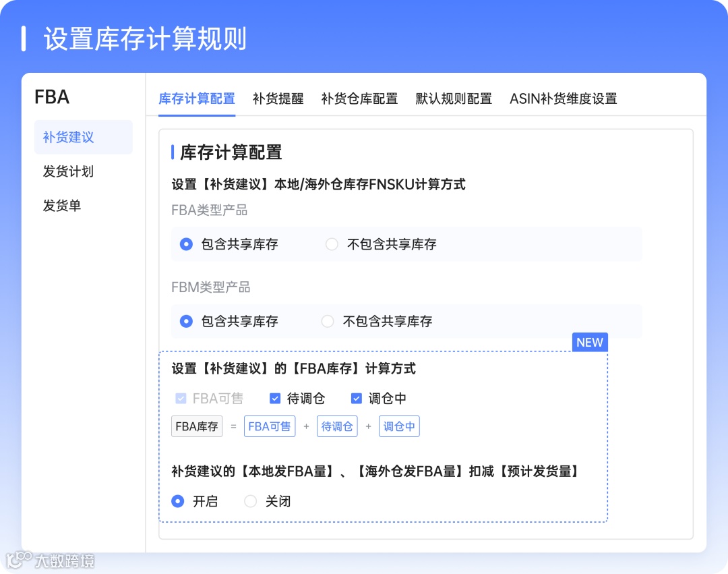Click the 待调仓 formula tag
The image size is (728, 574).
pyautogui.click(x=337, y=426)
